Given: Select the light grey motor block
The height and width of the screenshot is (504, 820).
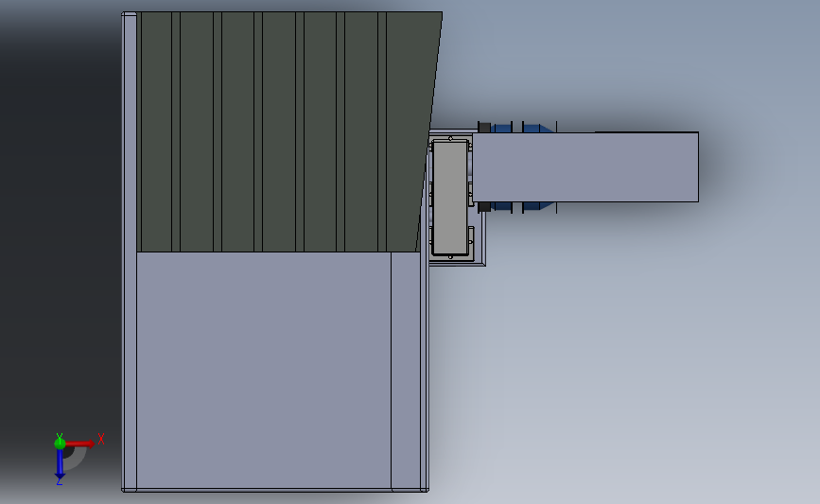Looking at the screenshot, I should click(450, 198).
